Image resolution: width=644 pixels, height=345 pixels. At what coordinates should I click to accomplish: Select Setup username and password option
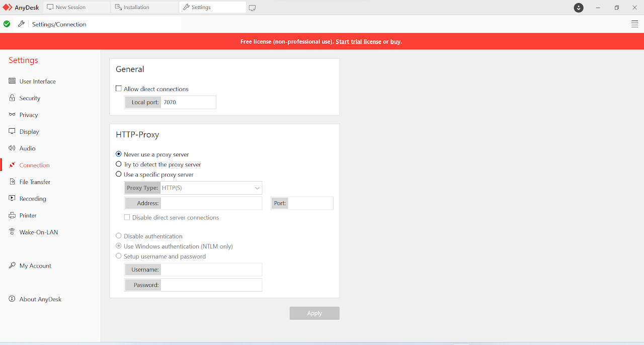coord(119,256)
